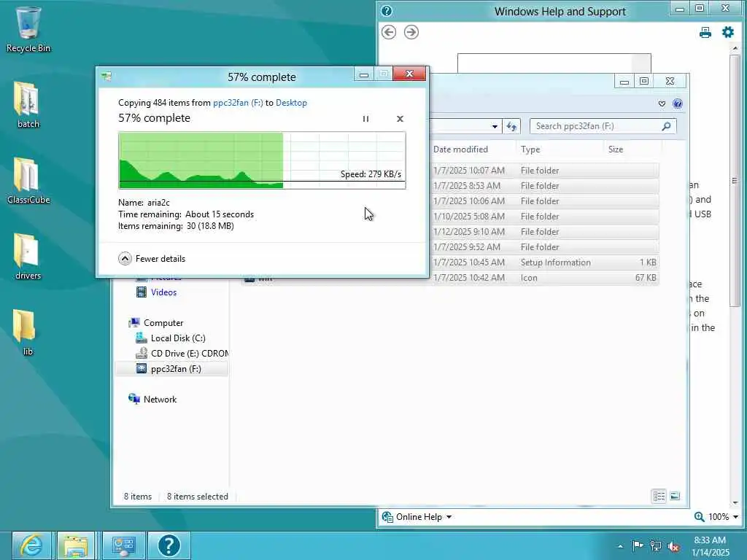Select the 67 KB Icon file row
The width and height of the screenshot is (747, 560).
click(544, 278)
